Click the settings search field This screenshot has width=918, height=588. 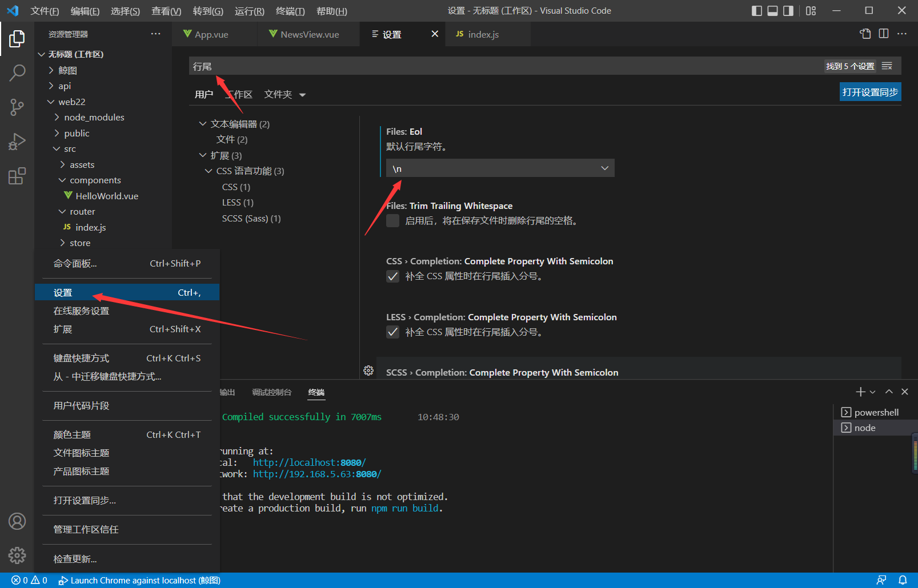(506, 66)
